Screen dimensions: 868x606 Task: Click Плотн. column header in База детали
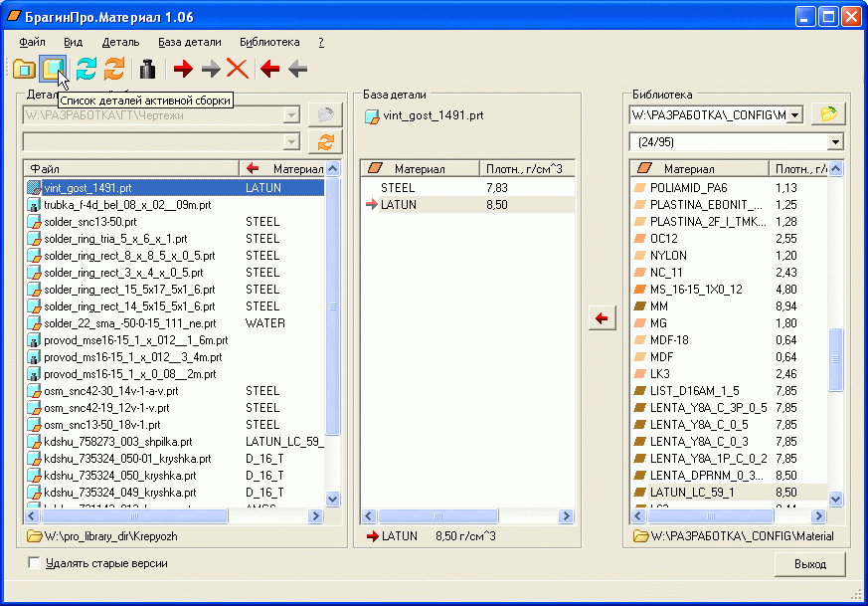[527, 168]
